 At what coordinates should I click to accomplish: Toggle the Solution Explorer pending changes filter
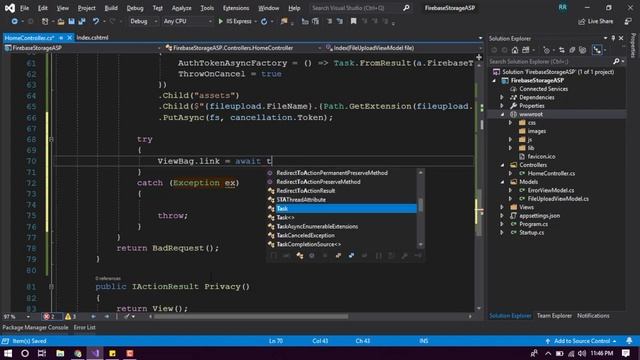click(546, 50)
